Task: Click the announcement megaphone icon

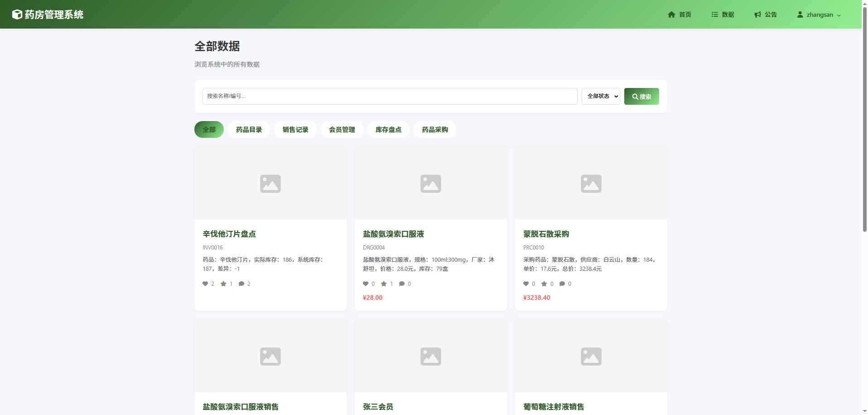Action: (x=757, y=15)
